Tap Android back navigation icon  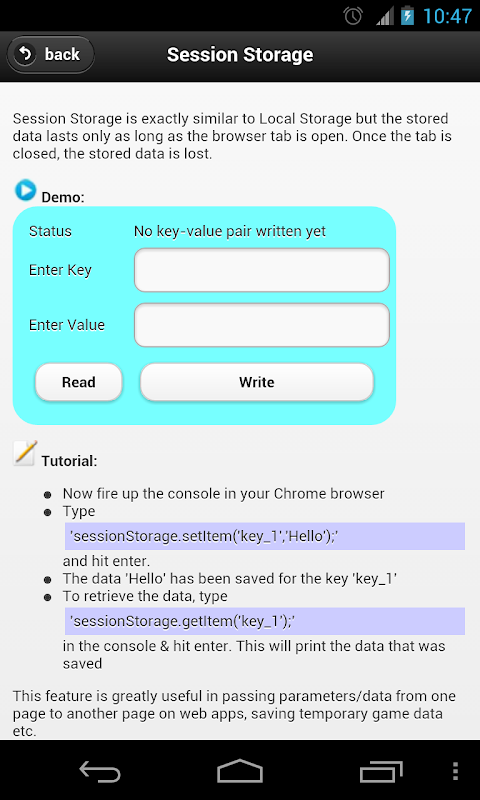[100, 771]
